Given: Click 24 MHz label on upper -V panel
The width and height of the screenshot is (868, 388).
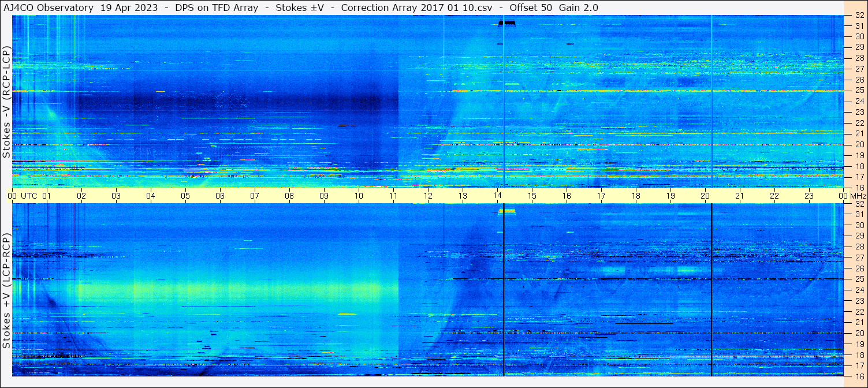Looking at the screenshot, I should 859,102.
